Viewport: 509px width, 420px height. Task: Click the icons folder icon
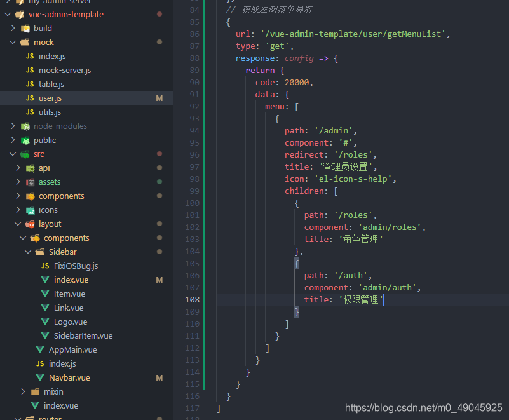(31, 210)
